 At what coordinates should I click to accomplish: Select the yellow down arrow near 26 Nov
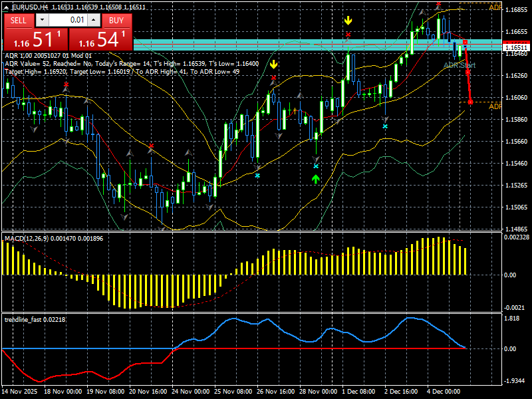(273, 64)
